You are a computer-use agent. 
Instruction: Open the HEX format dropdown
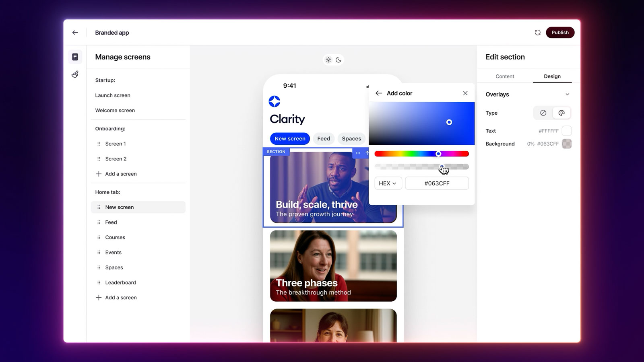388,183
